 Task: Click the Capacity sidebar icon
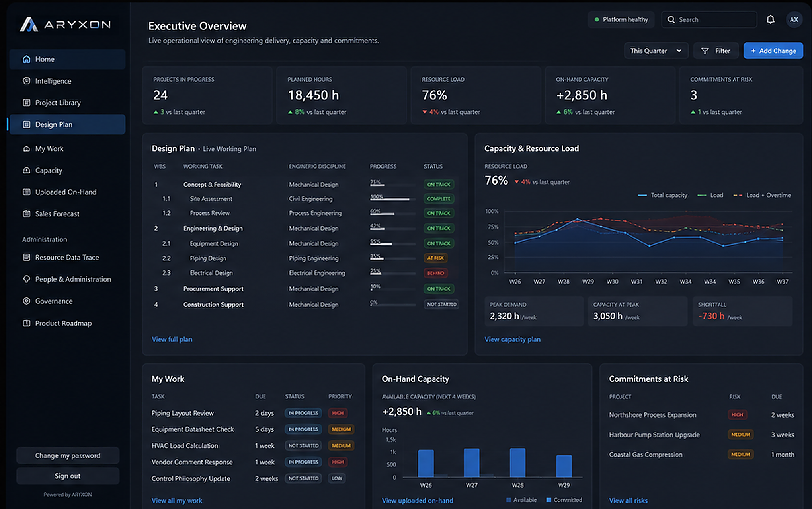pyautogui.click(x=27, y=170)
